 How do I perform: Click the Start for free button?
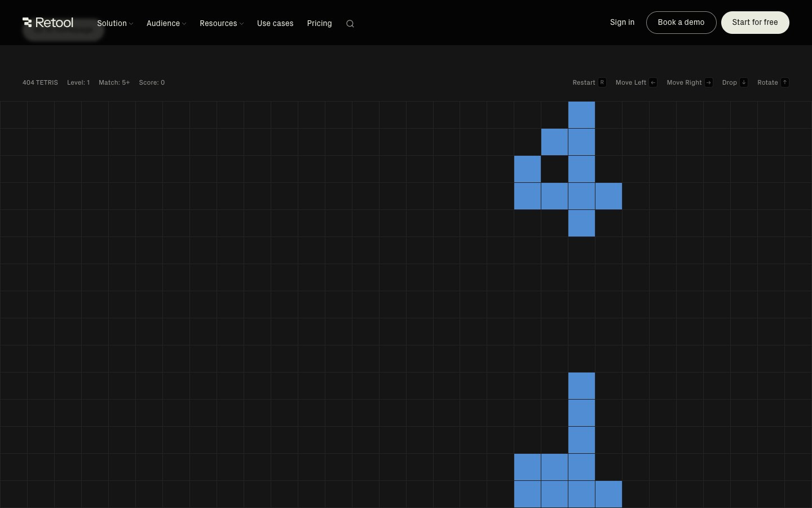click(754, 23)
